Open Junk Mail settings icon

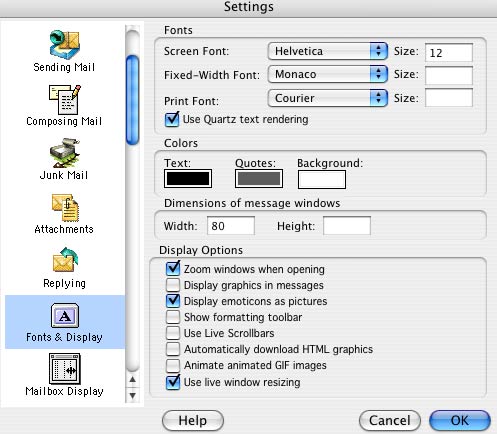click(x=65, y=153)
